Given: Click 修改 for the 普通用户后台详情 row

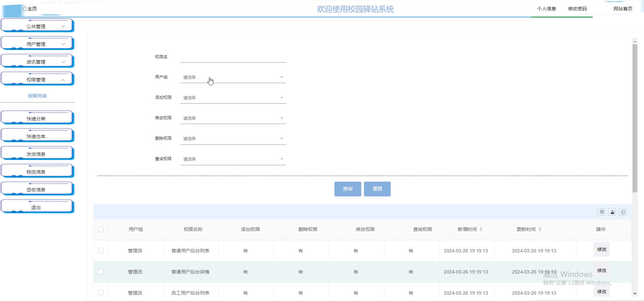Looking at the screenshot, I should click(602, 270).
